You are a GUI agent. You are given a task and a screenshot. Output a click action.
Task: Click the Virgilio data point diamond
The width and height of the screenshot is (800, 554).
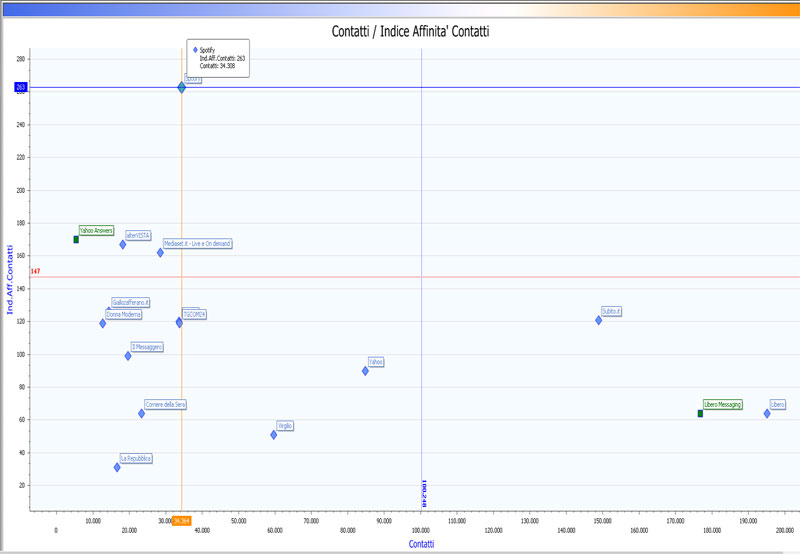[274, 435]
